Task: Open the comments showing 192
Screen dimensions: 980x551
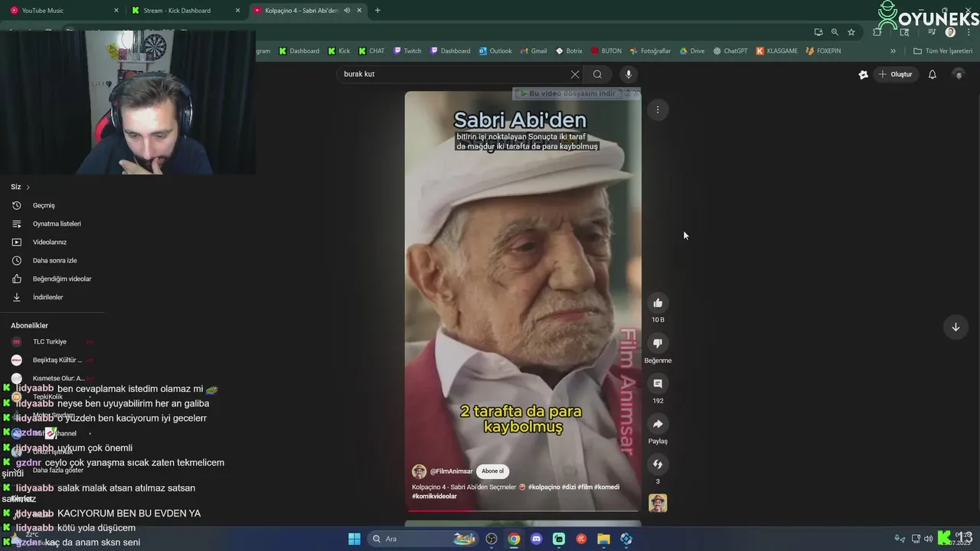Action: (658, 383)
